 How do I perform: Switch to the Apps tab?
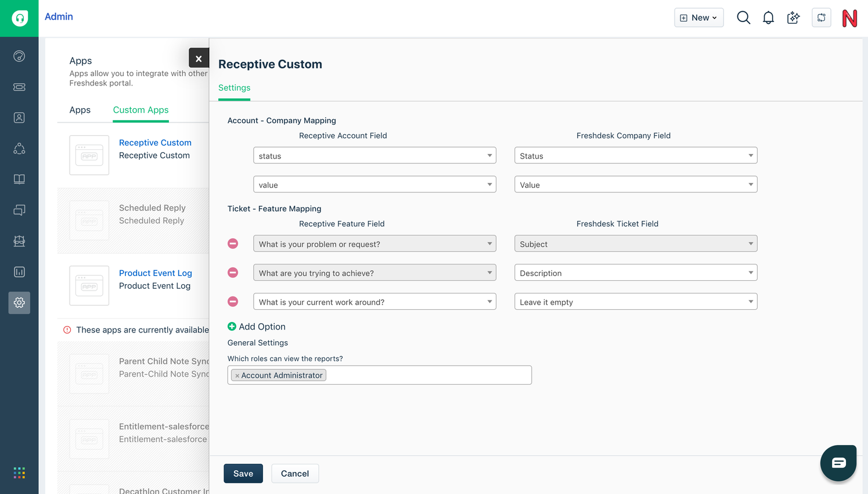[x=80, y=110]
